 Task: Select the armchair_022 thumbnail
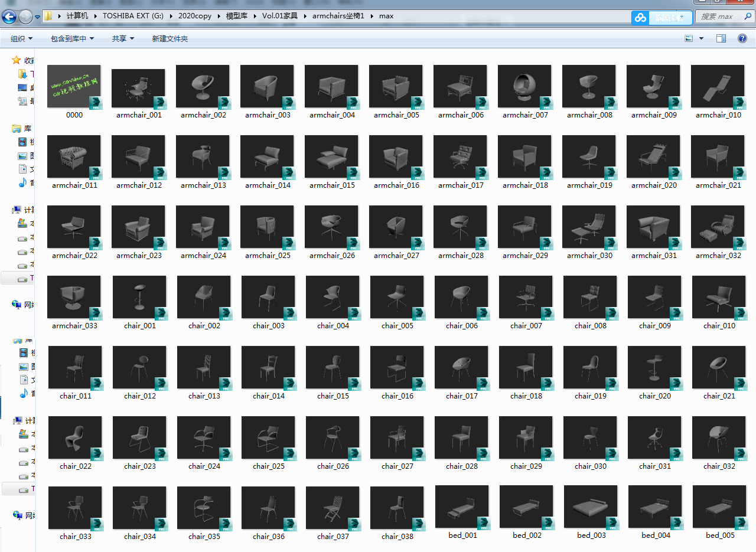[74, 227]
